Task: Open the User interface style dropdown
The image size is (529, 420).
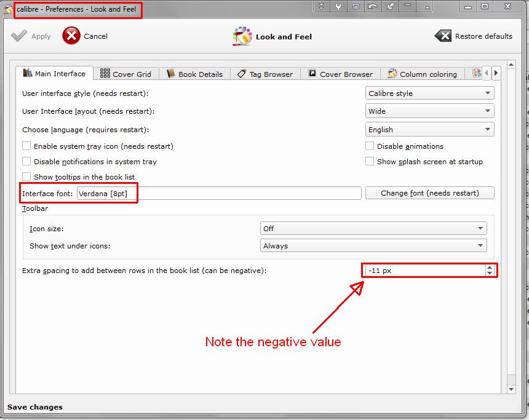Action: 429,93
